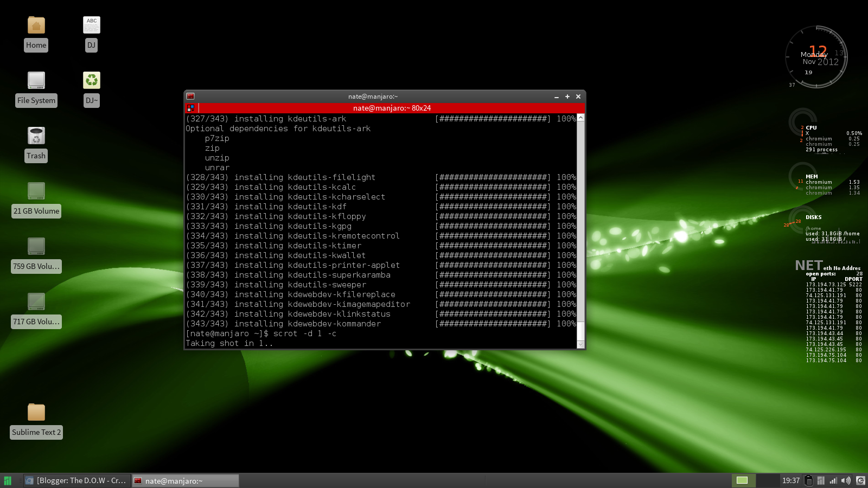Screen dimensions: 868x488
Task: Click the terminal scrollbar down arrow
Action: [x=580, y=344]
